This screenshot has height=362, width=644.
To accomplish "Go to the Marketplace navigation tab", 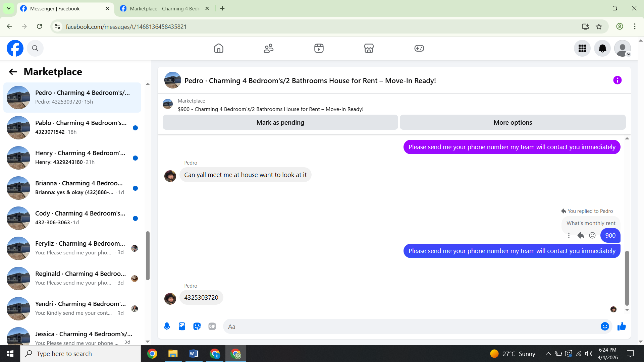I will (369, 49).
